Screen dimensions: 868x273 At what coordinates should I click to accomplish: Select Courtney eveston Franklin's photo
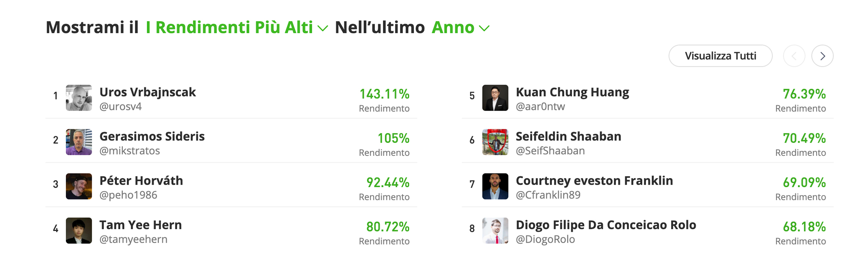tap(495, 187)
